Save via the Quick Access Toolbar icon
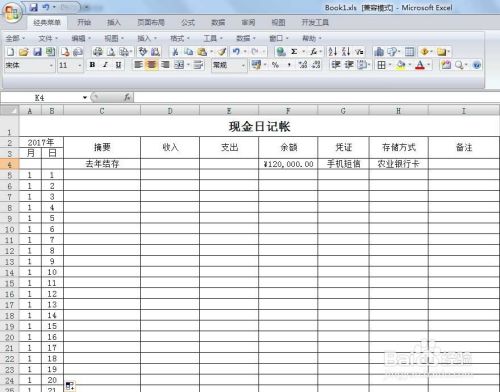500x392 pixels. pyautogui.click(x=34, y=7)
